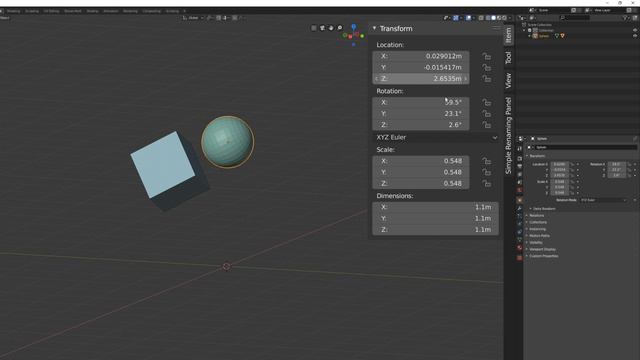The height and width of the screenshot is (360, 640).
Task: Open the Object properties orange square tab
Action: (520, 200)
